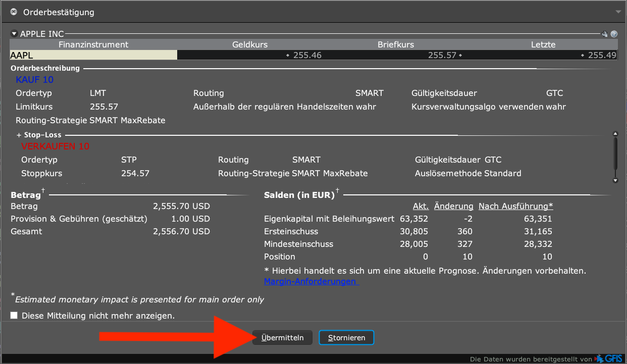
Task: Open the wrench configuration icon
Action: click(604, 34)
